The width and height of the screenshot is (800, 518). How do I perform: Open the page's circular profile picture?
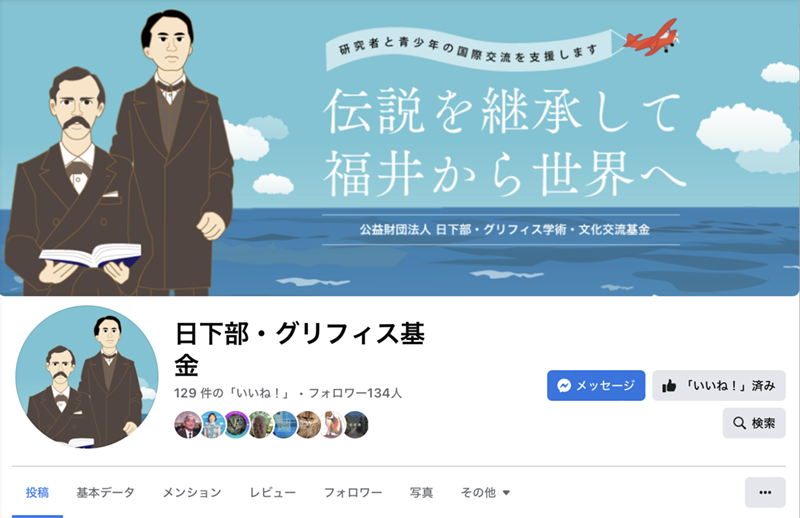click(87, 377)
